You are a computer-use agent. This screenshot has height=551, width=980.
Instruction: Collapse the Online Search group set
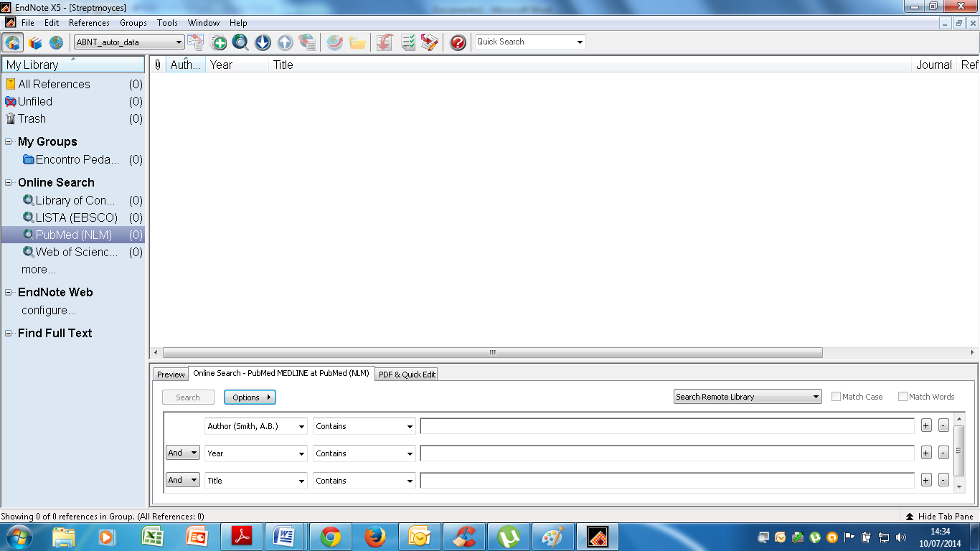point(9,183)
